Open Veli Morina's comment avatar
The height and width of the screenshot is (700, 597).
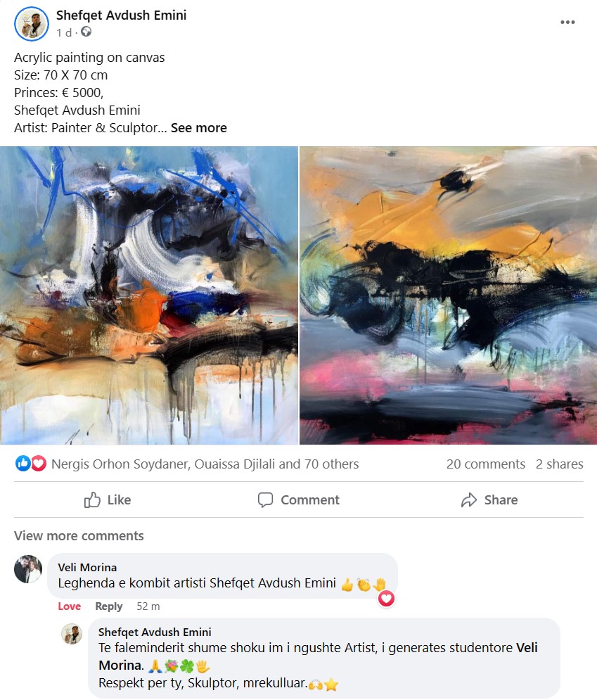pyautogui.click(x=28, y=569)
